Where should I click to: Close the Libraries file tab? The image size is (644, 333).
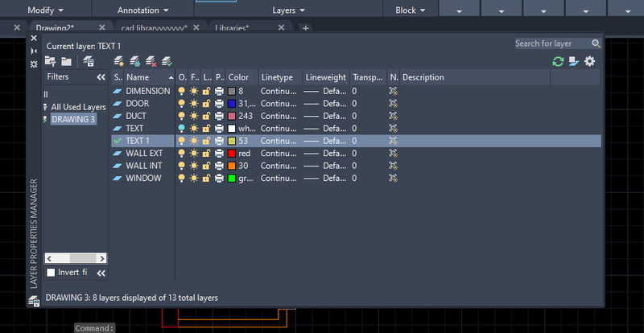(x=281, y=27)
